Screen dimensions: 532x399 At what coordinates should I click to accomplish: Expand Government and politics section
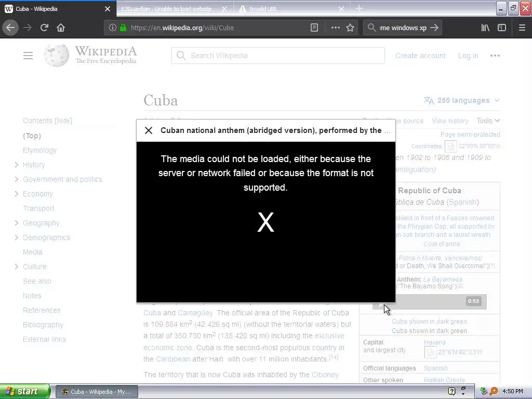(x=16, y=179)
